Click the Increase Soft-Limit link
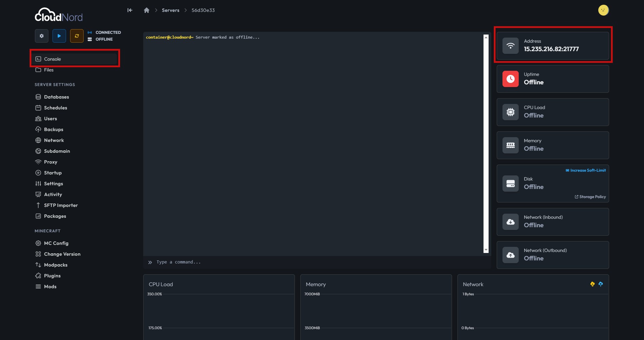Viewport: 644px width, 340px height. pyautogui.click(x=586, y=170)
